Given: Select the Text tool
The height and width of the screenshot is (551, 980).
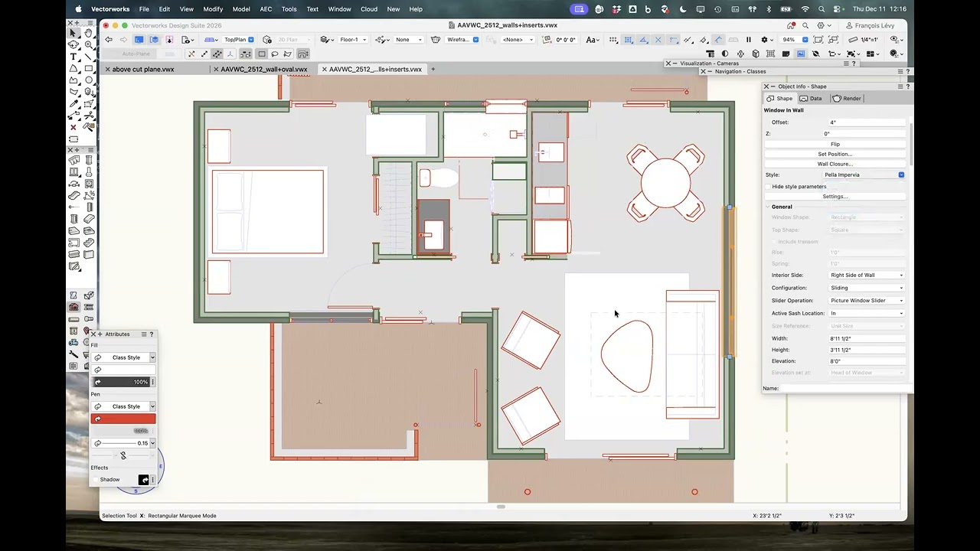Looking at the screenshot, I should [73, 57].
